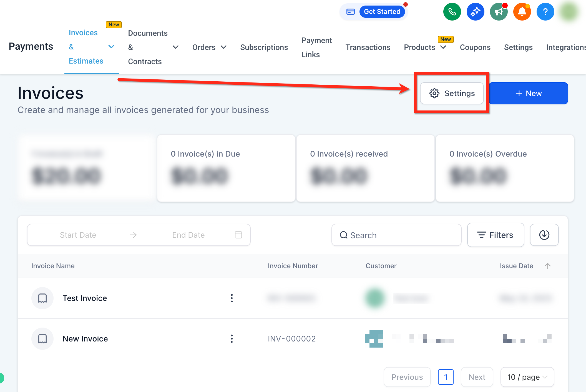Click the blue help question mark icon
This screenshot has width=586, height=392.
coord(545,12)
